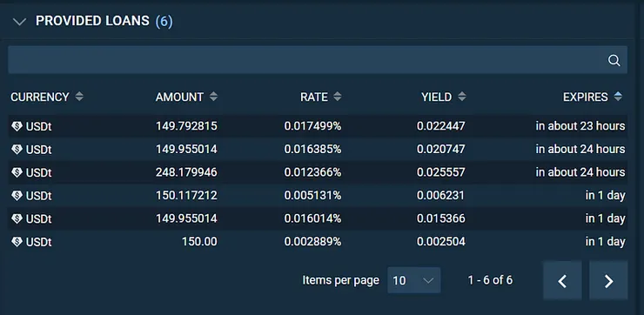
Task: Click yield 0.020747
Action: pos(441,149)
